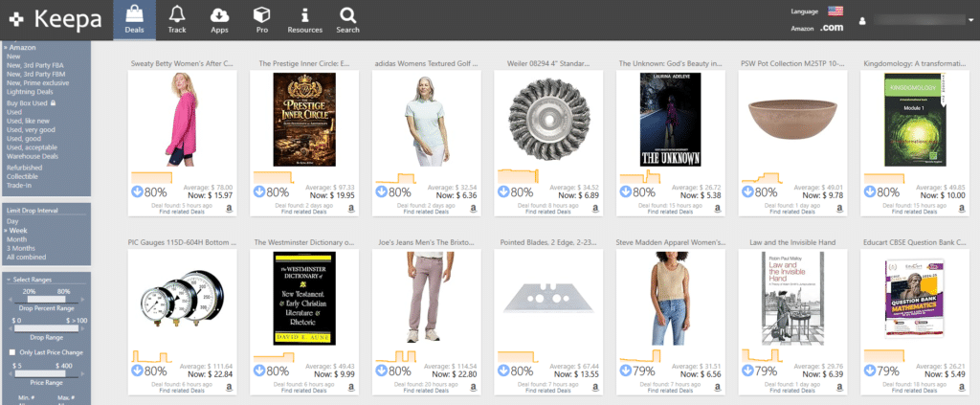Adjust the Drop Percent Range slider
The image size is (980, 405).
click(47, 300)
